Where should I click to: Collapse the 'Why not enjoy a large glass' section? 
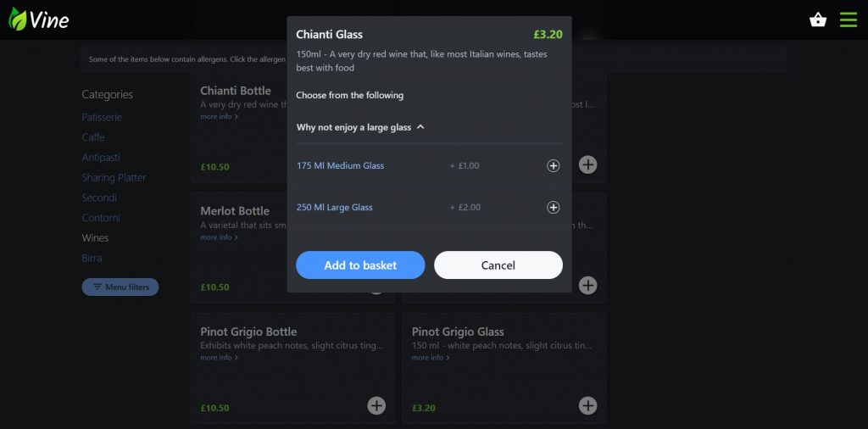pos(420,127)
